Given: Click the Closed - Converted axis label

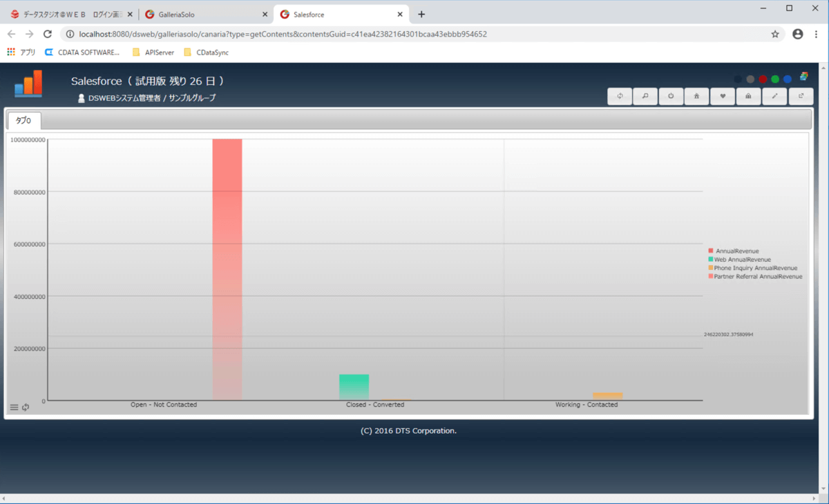Looking at the screenshot, I should (375, 405).
